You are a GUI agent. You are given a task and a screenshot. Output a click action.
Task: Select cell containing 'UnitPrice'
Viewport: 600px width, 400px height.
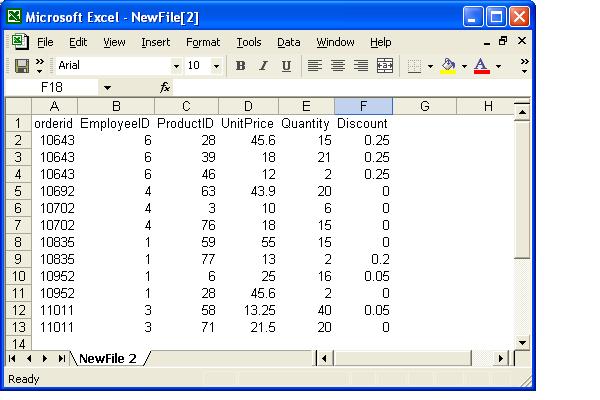tap(248, 123)
